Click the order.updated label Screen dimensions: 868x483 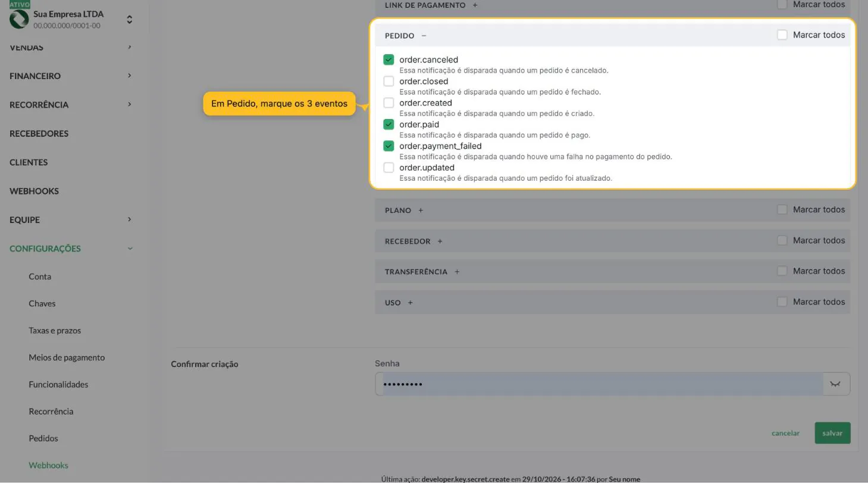pyautogui.click(x=427, y=168)
